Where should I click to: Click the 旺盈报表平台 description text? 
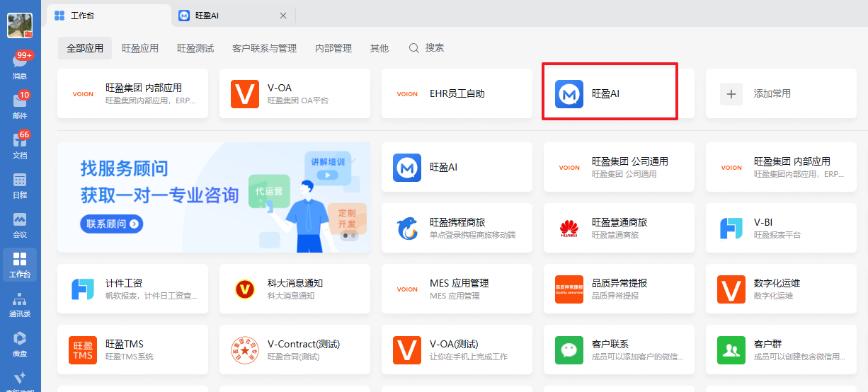[x=777, y=235]
